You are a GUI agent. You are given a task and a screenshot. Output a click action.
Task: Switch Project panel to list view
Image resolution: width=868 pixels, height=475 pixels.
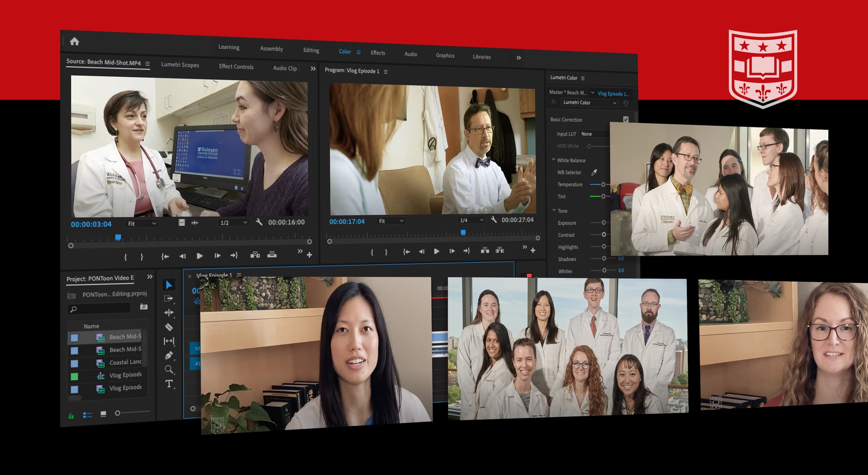(x=87, y=415)
